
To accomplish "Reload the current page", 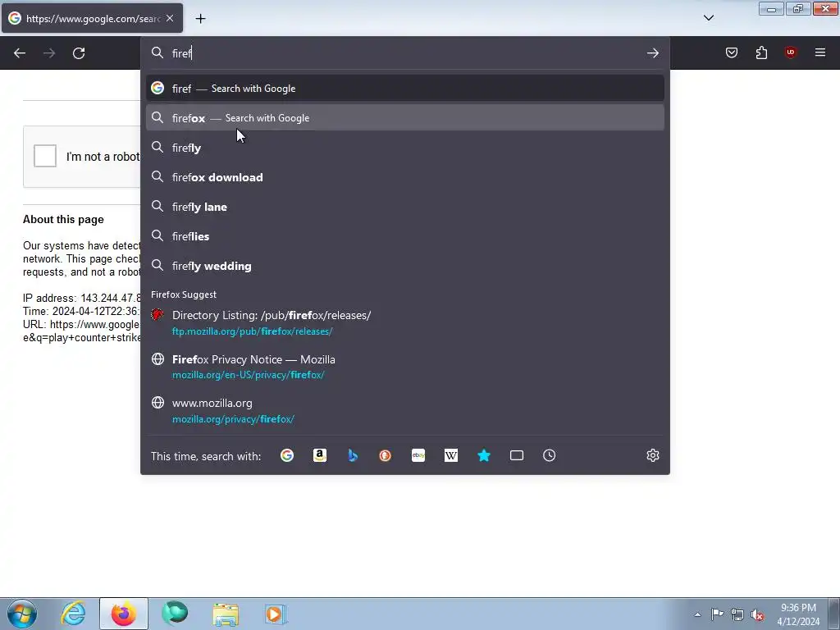I will click(79, 53).
